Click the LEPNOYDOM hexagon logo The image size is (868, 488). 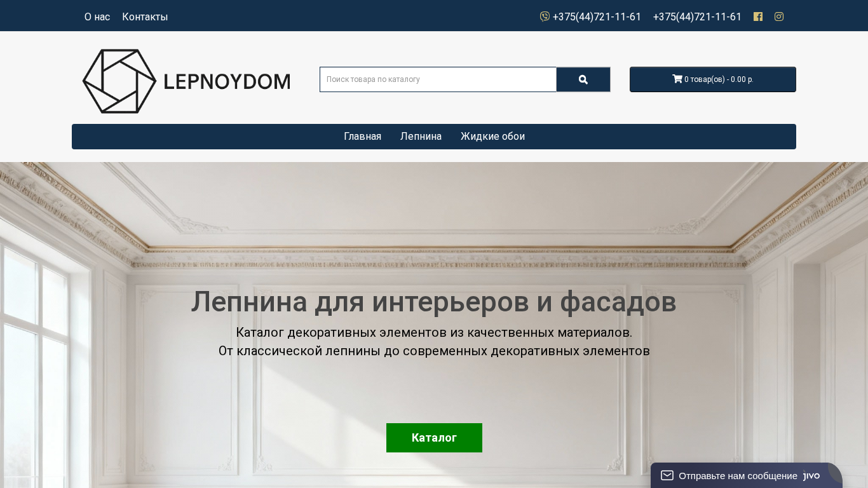pos(119,81)
